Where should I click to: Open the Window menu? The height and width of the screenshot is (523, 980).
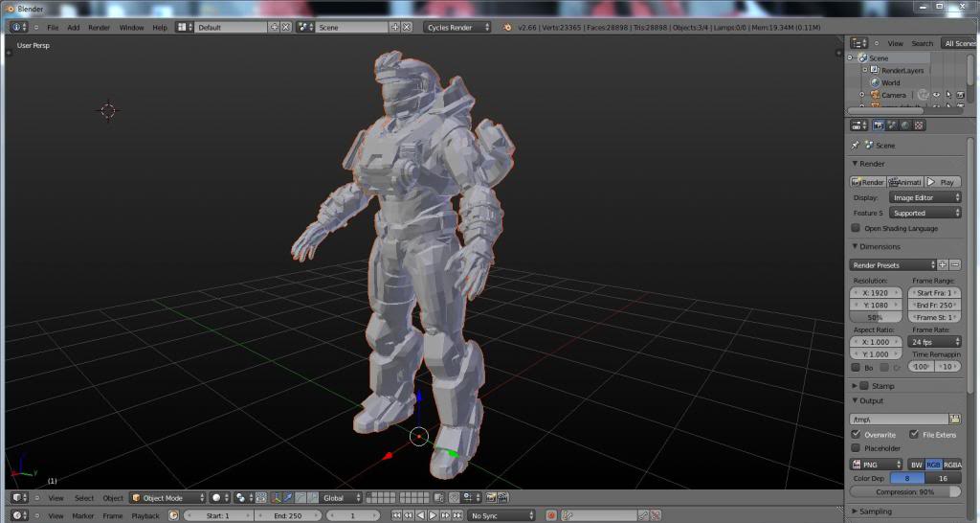click(x=131, y=28)
